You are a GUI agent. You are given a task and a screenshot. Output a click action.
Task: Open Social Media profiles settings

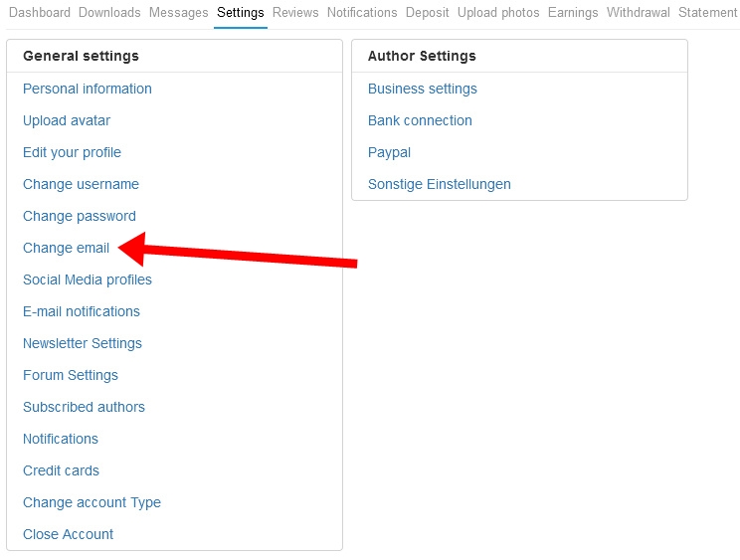tap(88, 280)
